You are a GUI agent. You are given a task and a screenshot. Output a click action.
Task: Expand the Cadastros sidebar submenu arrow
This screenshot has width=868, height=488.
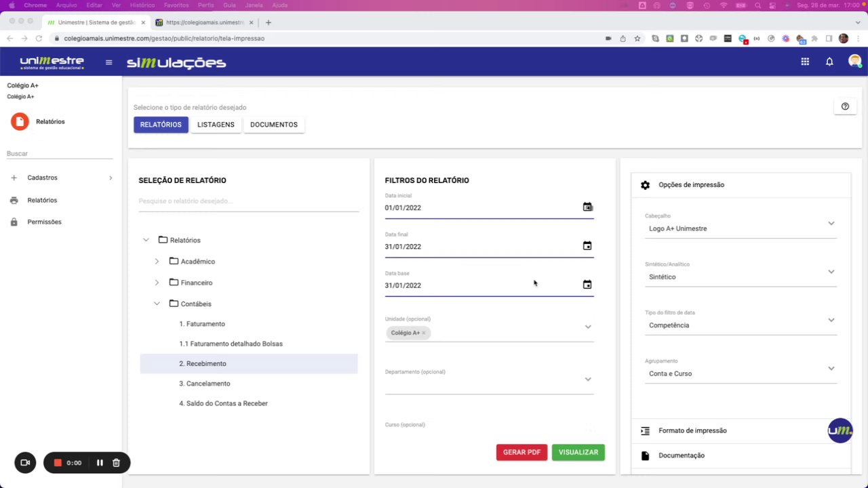[111, 178]
